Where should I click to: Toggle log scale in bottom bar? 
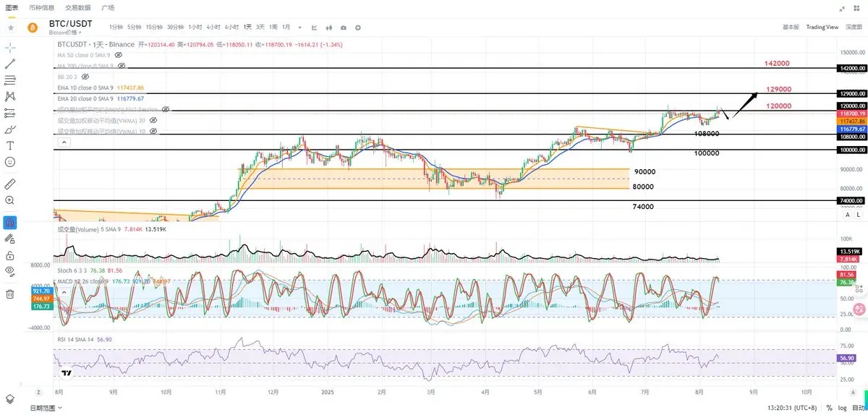click(x=841, y=408)
